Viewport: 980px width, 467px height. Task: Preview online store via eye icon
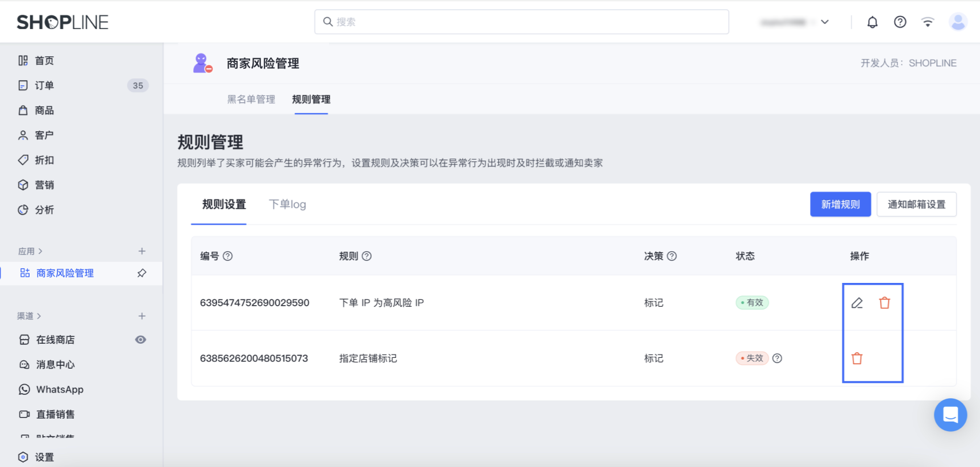point(140,340)
